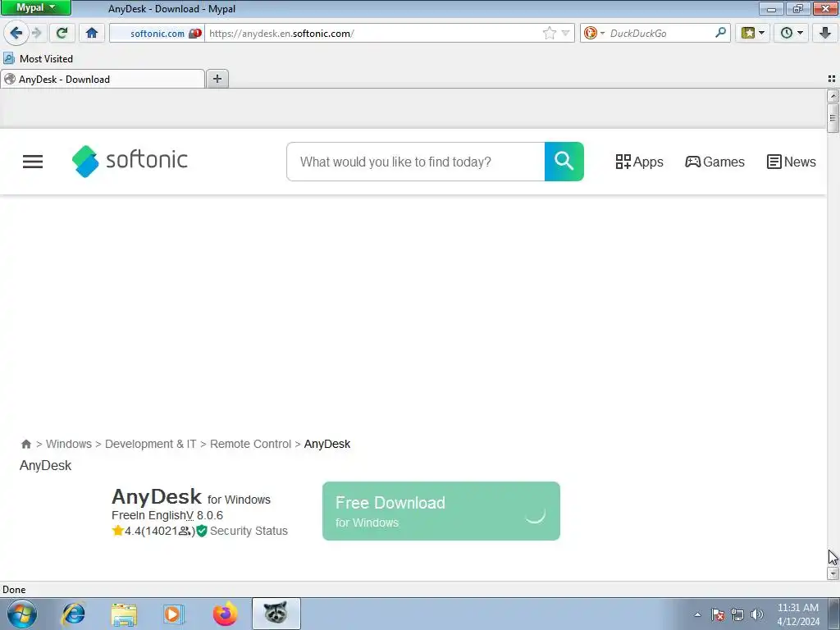Open the News section
This screenshot has width=840, height=630.
tap(792, 162)
